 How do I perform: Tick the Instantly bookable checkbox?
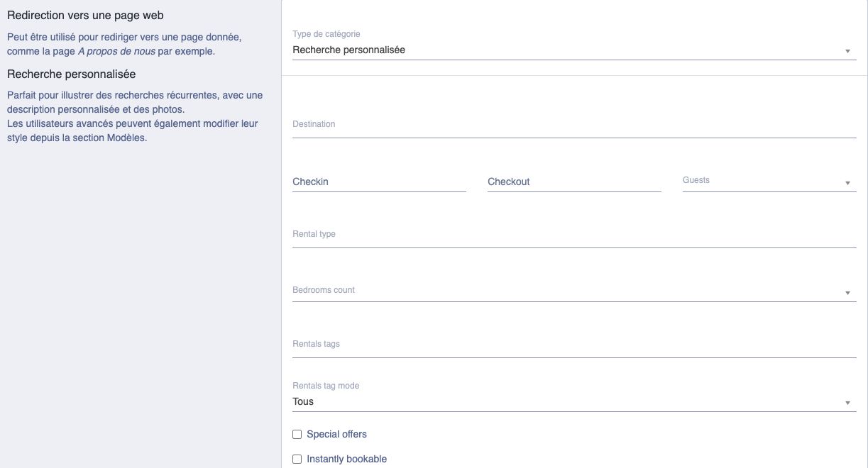tap(297, 459)
